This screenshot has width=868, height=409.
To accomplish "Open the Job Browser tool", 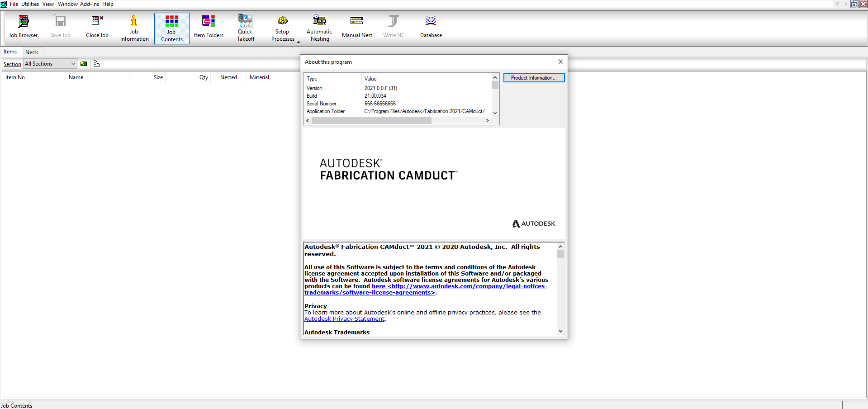I will (x=23, y=27).
